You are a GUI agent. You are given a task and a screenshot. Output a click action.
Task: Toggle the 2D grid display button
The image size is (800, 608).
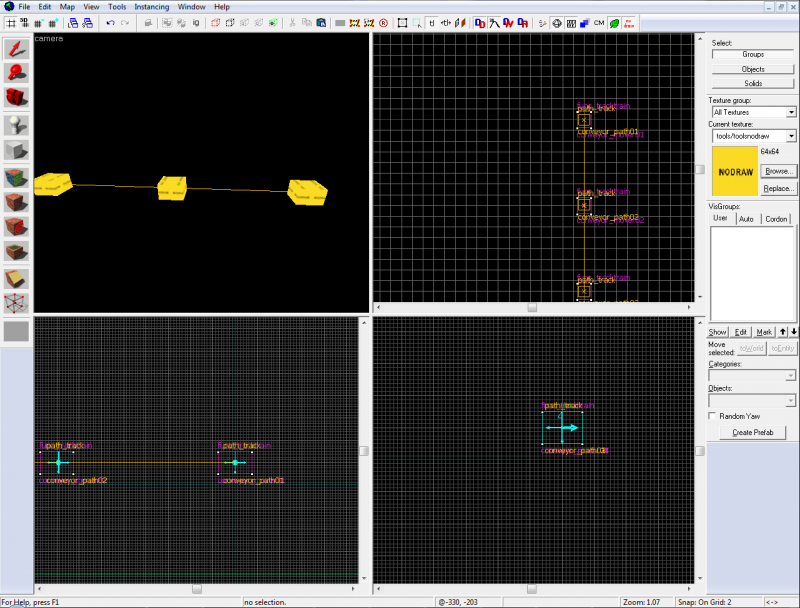point(9,22)
